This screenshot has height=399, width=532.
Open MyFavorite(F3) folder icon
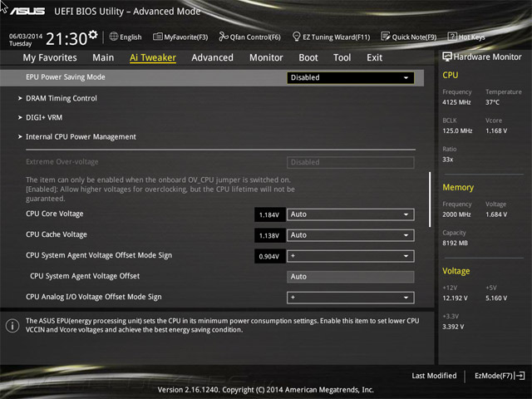pyautogui.click(x=157, y=37)
